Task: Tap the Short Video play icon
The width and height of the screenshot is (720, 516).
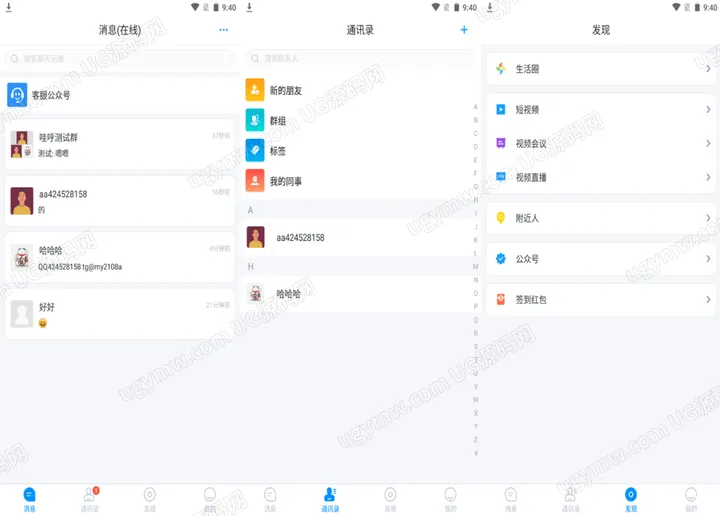Action: pos(501,109)
